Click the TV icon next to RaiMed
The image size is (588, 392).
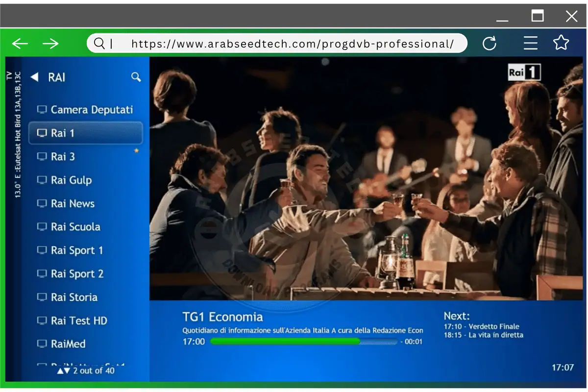point(42,344)
